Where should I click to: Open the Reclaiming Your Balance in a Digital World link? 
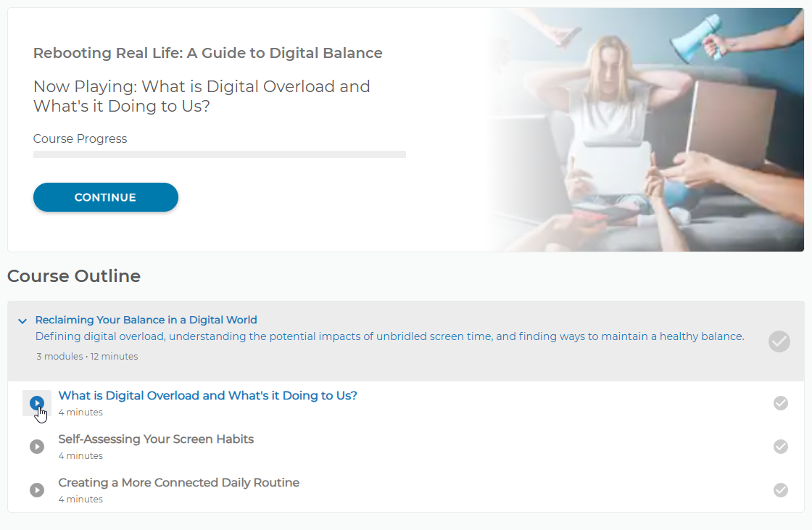(x=146, y=320)
